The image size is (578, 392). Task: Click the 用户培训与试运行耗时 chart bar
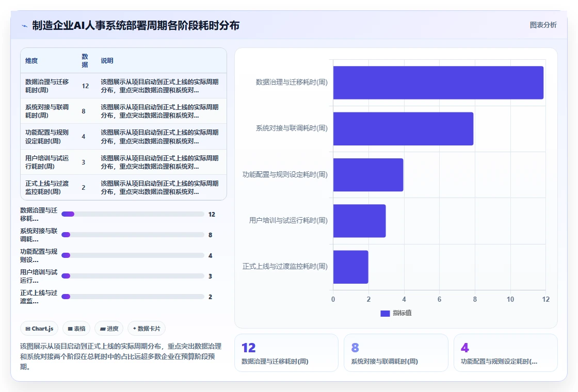click(x=359, y=221)
